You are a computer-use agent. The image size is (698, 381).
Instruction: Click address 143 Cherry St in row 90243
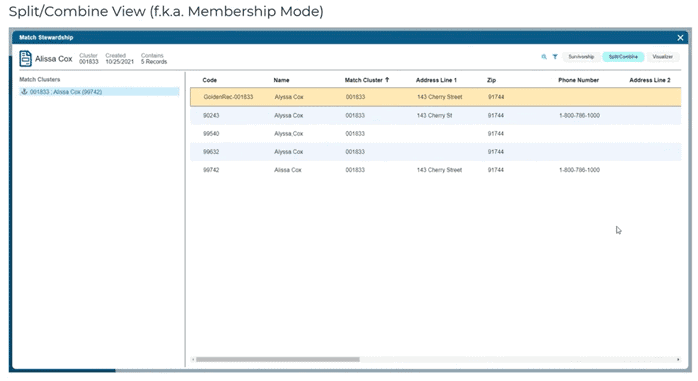(434, 115)
